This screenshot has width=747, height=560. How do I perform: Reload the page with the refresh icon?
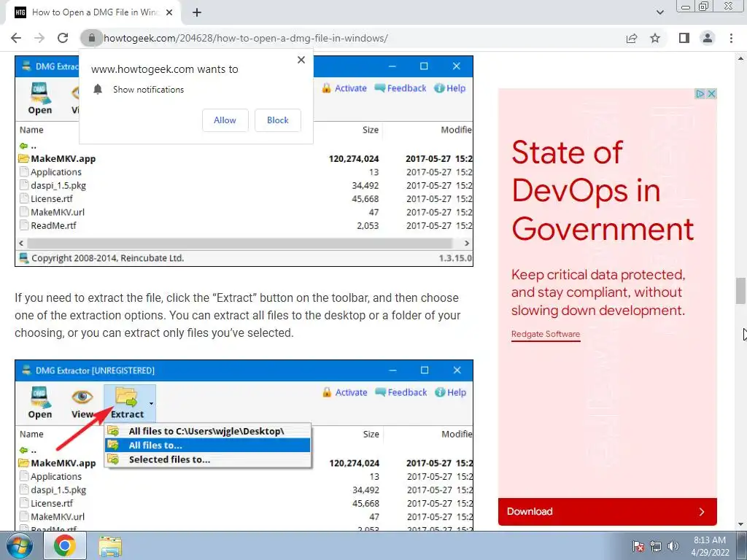63,38
